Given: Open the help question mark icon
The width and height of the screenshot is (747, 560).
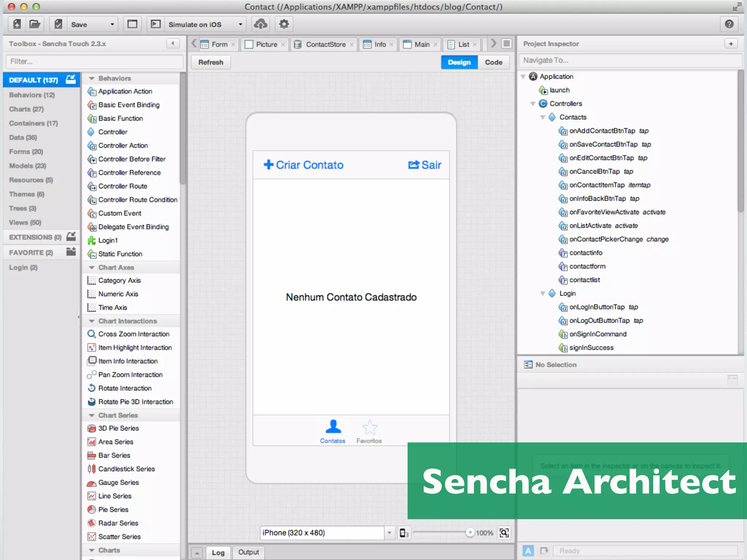Looking at the screenshot, I should click(729, 24).
